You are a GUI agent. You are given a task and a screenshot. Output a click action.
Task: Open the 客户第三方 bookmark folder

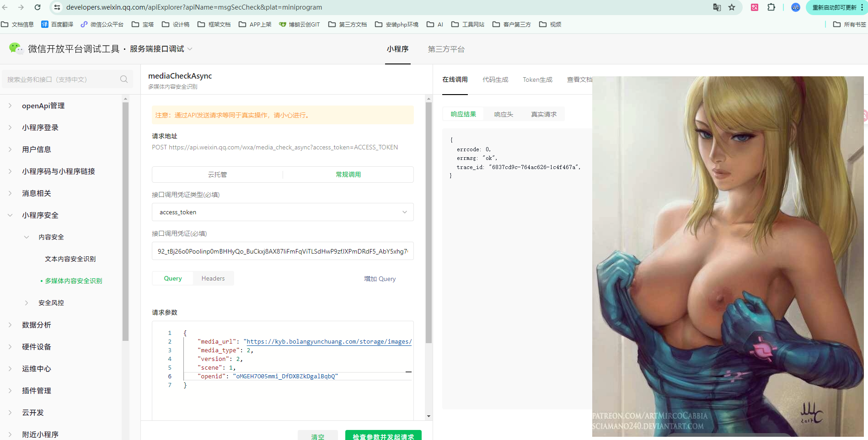[x=512, y=24]
